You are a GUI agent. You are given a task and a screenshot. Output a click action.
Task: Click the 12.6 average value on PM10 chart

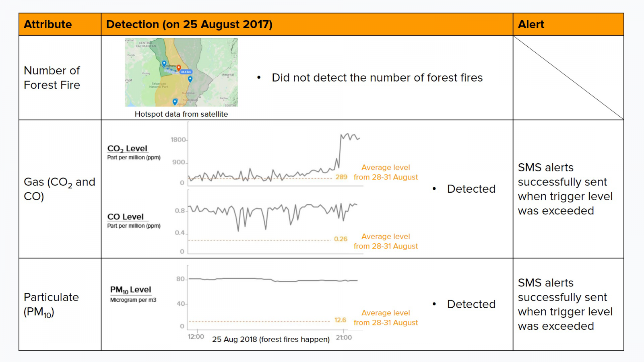point(340,320)
